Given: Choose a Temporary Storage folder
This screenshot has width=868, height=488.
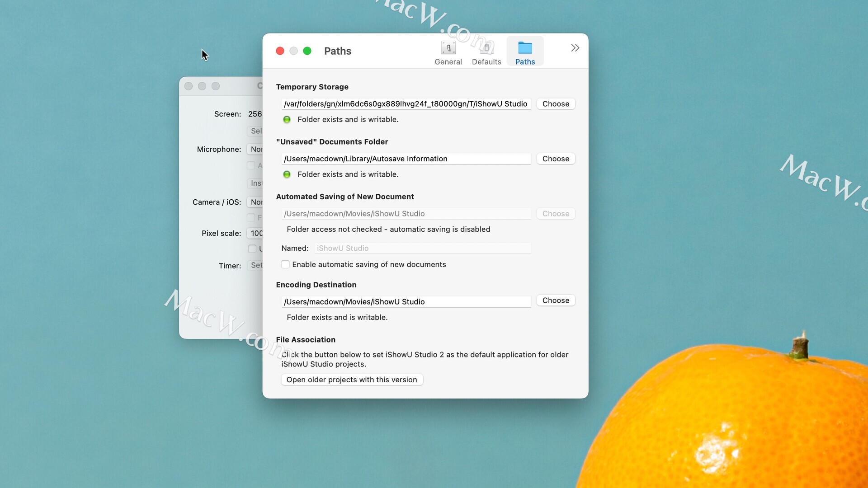Looking at the screenshot, I should coord(556,104).
